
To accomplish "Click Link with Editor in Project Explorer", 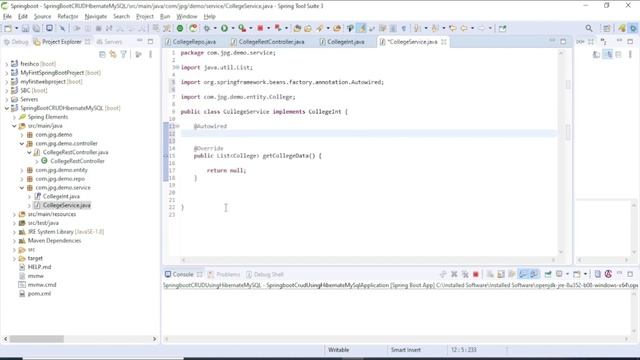I will click(113, 54).
